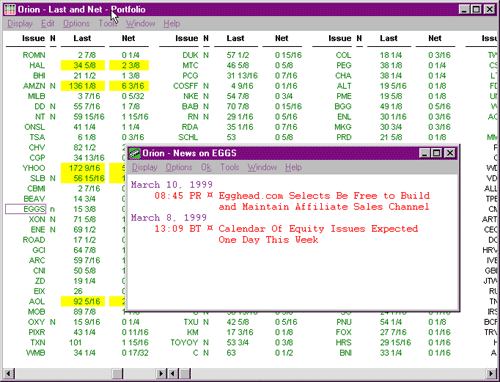Select the WMB issue symbol

pos(36,353)
